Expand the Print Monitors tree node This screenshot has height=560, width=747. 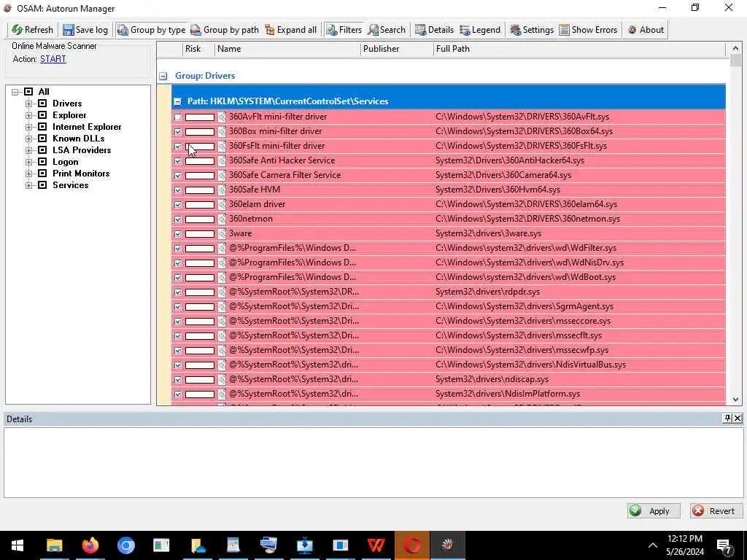pyautogui.click(x=28, y=174)
